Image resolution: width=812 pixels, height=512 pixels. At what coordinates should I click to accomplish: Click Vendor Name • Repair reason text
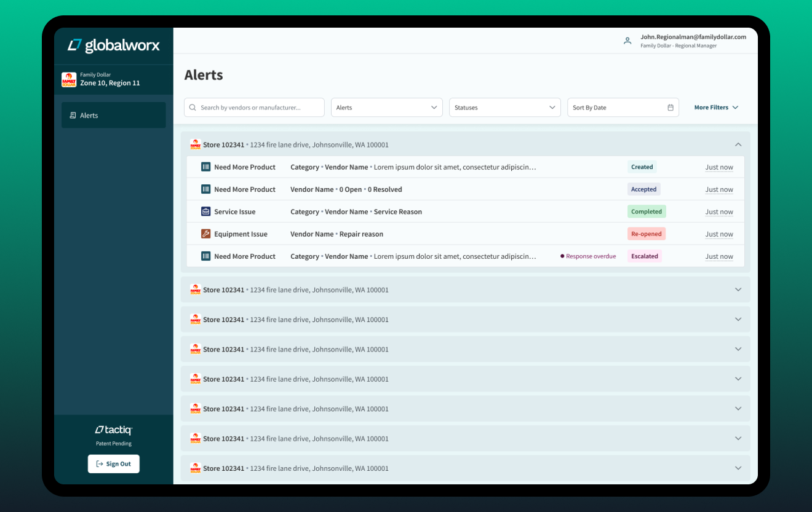[336, 234]
